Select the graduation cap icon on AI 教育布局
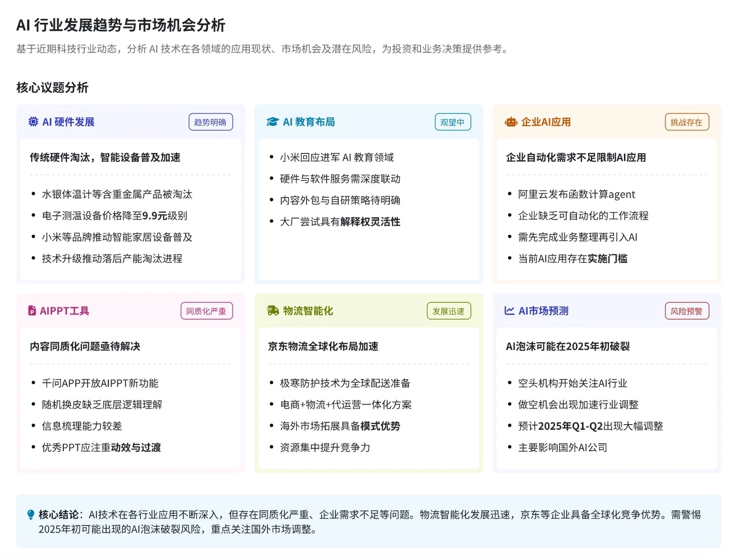 pyautogui.click(x=272, y=121)
